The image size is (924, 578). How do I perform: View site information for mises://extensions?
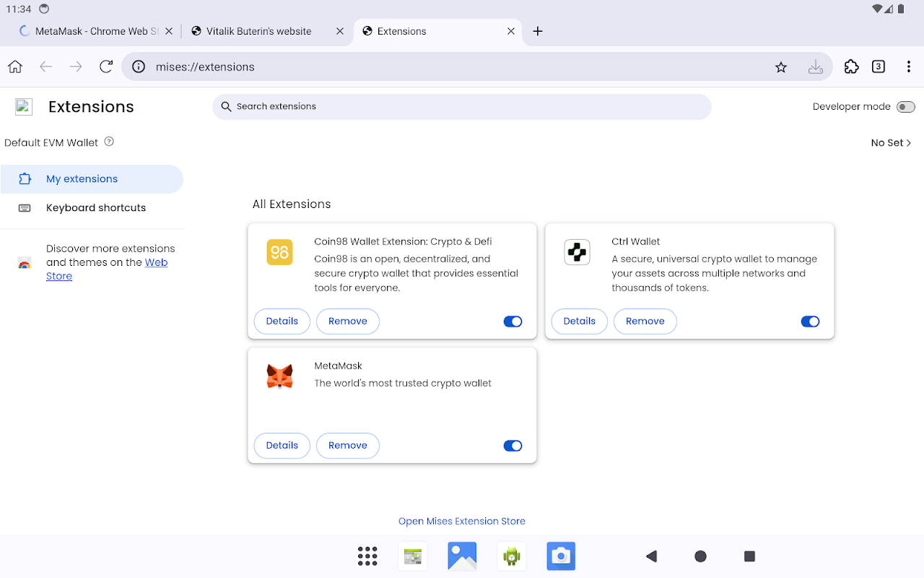pyautogui.click(x=139, y=66)
